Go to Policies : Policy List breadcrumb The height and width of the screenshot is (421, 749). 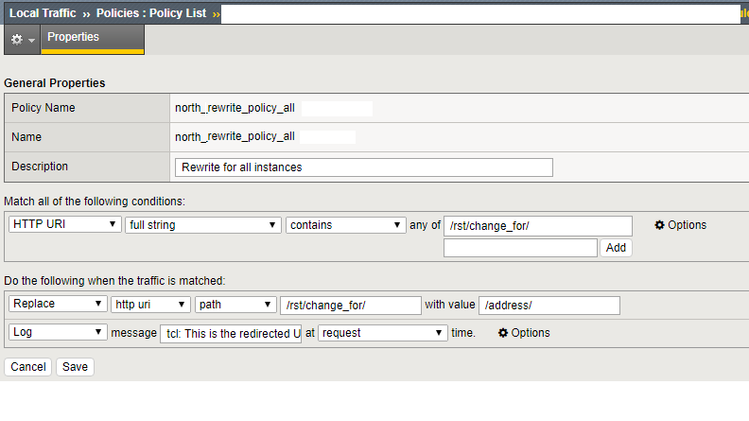tap(150, 13)
